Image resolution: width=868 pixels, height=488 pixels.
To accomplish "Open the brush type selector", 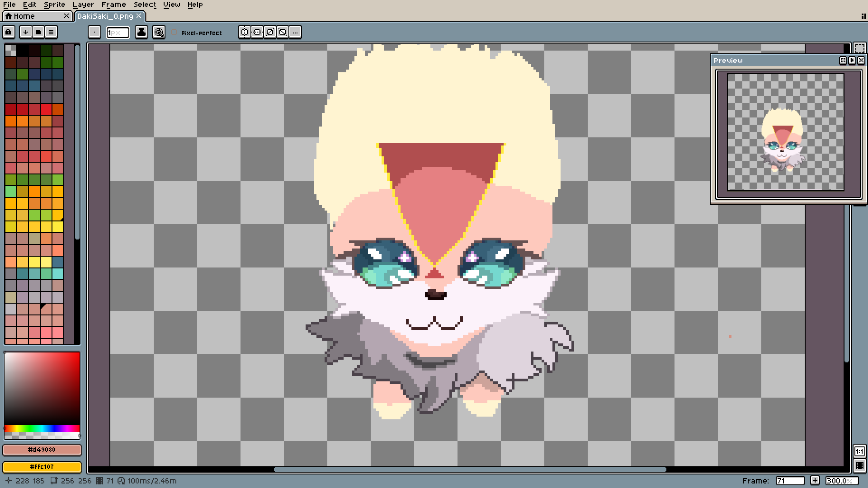I will [x=94, y=32].
